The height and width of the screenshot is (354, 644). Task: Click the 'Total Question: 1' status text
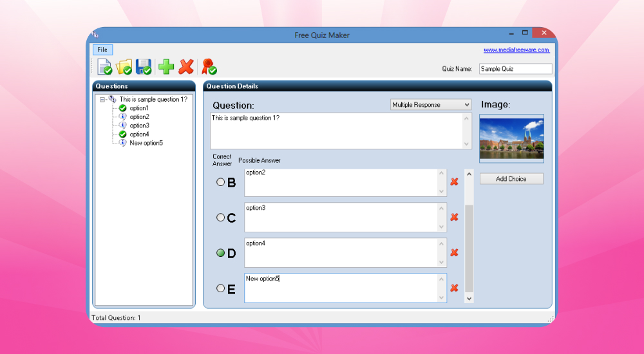[116, 317]
